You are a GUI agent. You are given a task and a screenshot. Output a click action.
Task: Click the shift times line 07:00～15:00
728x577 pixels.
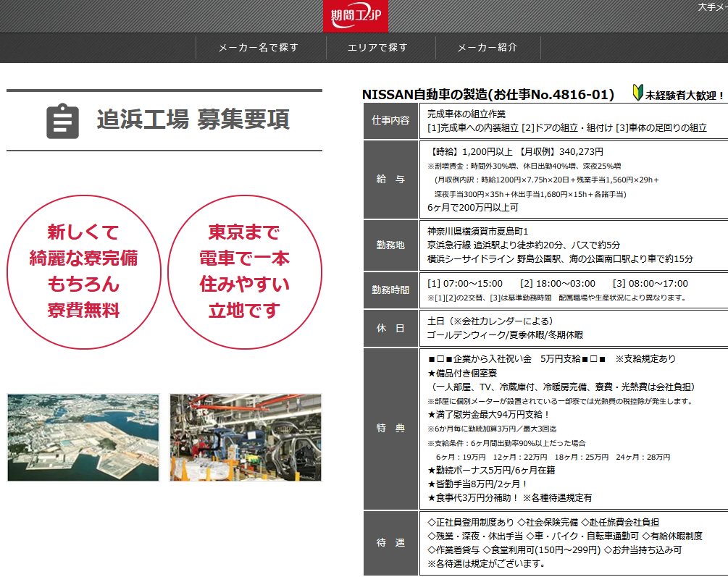[x=558, y=284]
